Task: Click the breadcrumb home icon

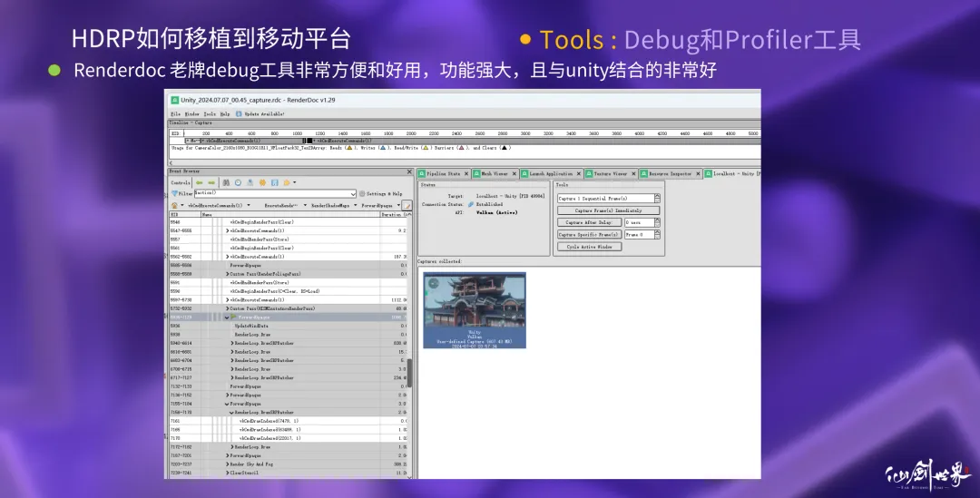Action: click(174, 205)
